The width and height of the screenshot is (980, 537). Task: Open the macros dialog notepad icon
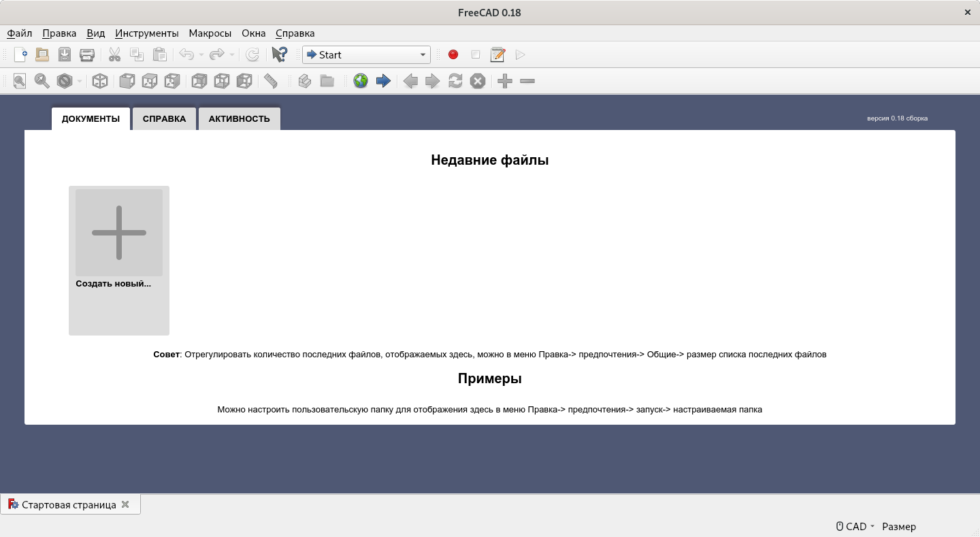[498, 54]
